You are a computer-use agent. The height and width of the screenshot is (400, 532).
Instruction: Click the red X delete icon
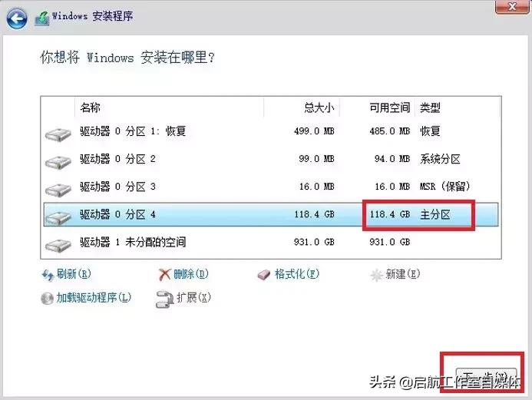164,274
